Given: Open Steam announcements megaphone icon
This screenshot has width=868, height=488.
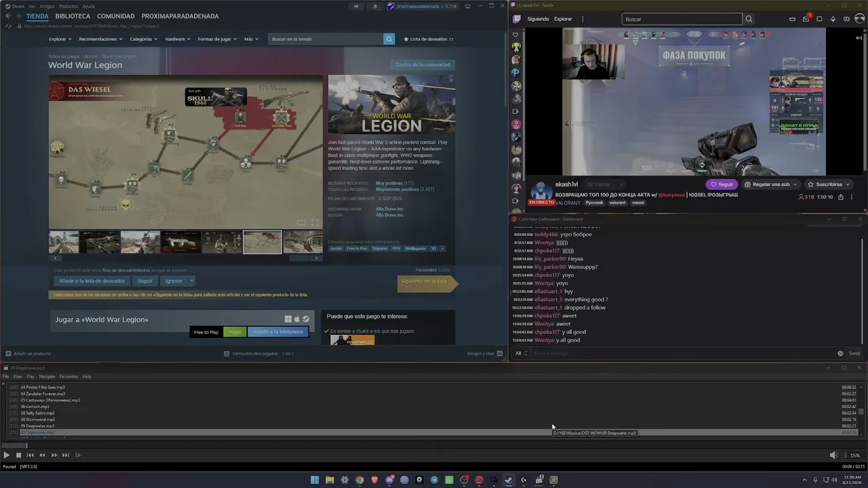Looking at the screenshot, I should pyautogui.click(x=356, y=7).
